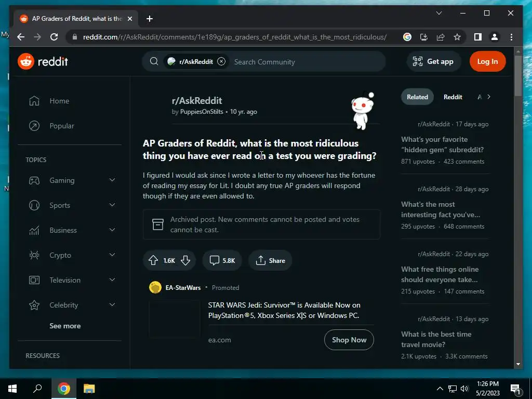
Task: Open the EA-StarWars promoted profile
Action: (x=183, y=287)
